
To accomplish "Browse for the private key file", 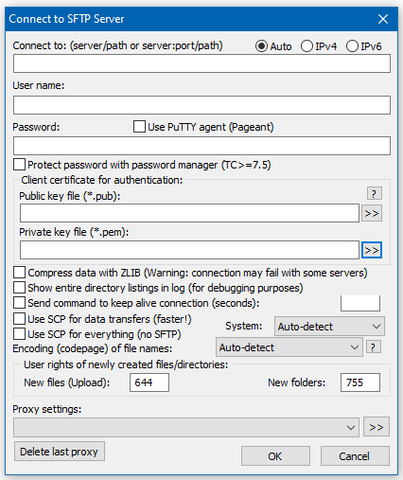I will [x=371, y=250].
